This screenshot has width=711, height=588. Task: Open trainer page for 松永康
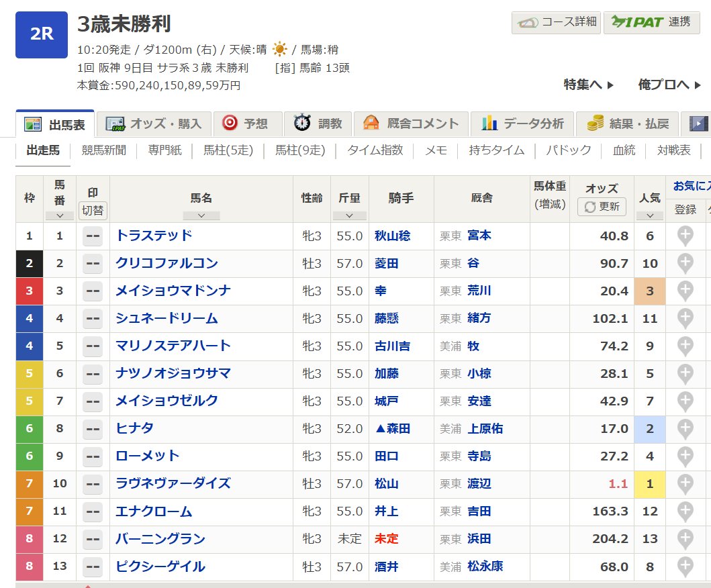[485, 567]
